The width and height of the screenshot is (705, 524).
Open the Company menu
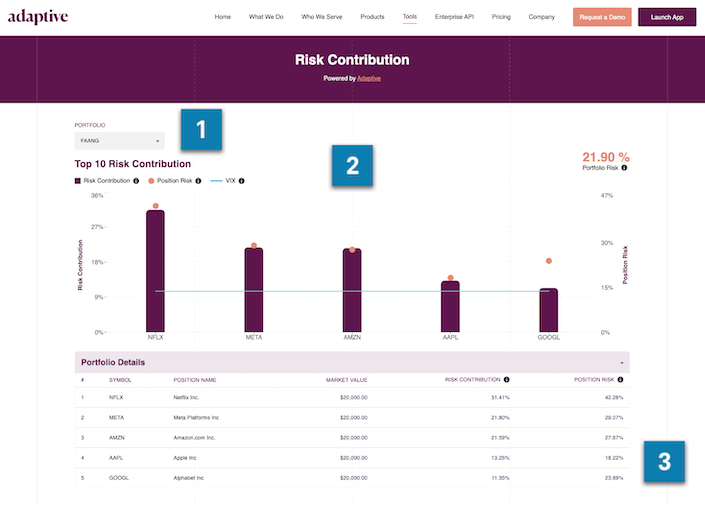(541, 17)
